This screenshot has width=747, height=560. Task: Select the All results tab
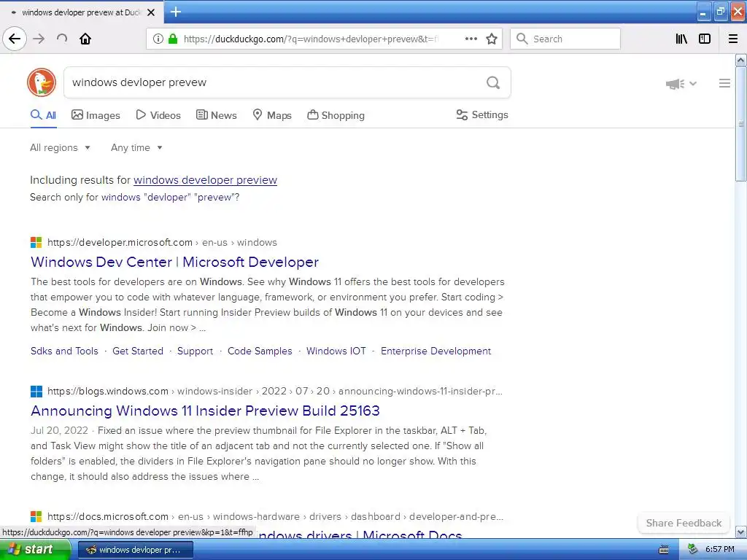pyautogui.click(x=43, y=115)
